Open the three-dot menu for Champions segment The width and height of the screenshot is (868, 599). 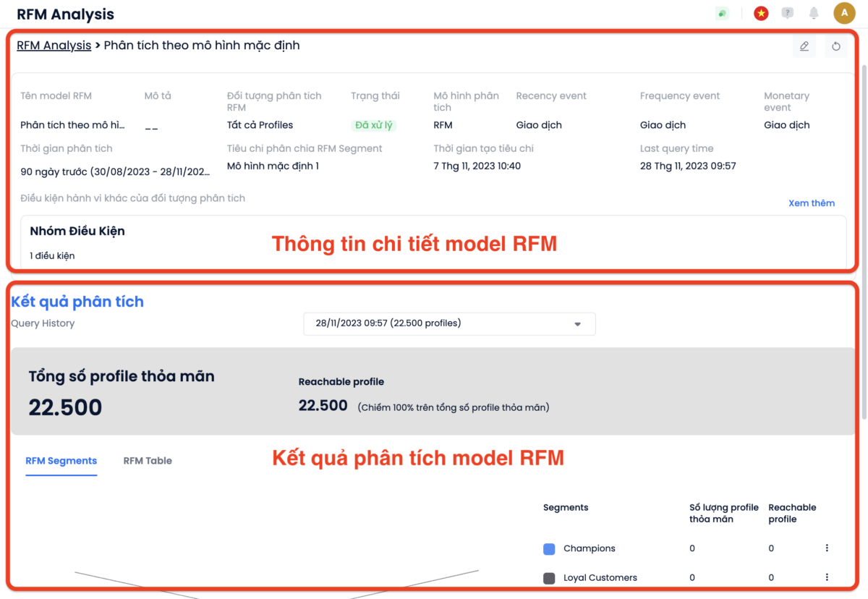click(x=826, y=548)
